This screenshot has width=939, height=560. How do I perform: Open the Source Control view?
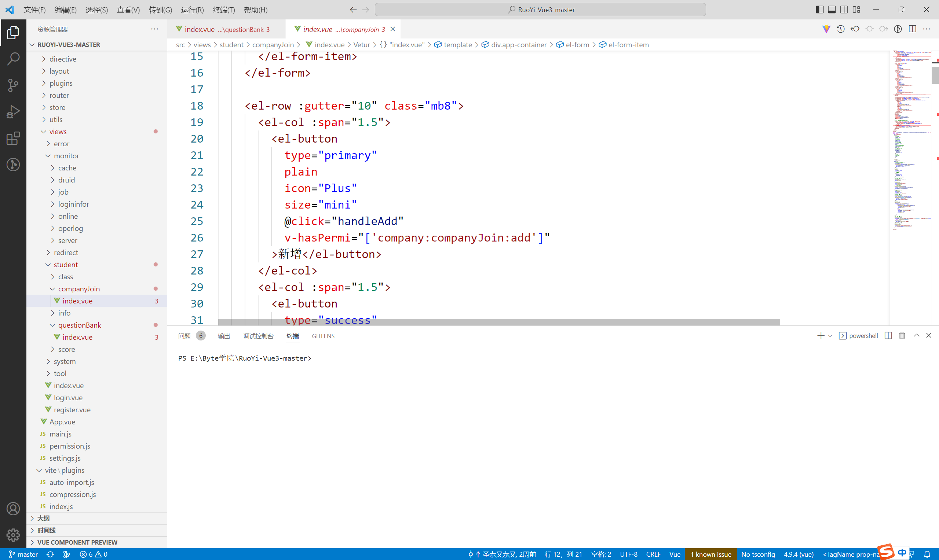pos(13,85)
